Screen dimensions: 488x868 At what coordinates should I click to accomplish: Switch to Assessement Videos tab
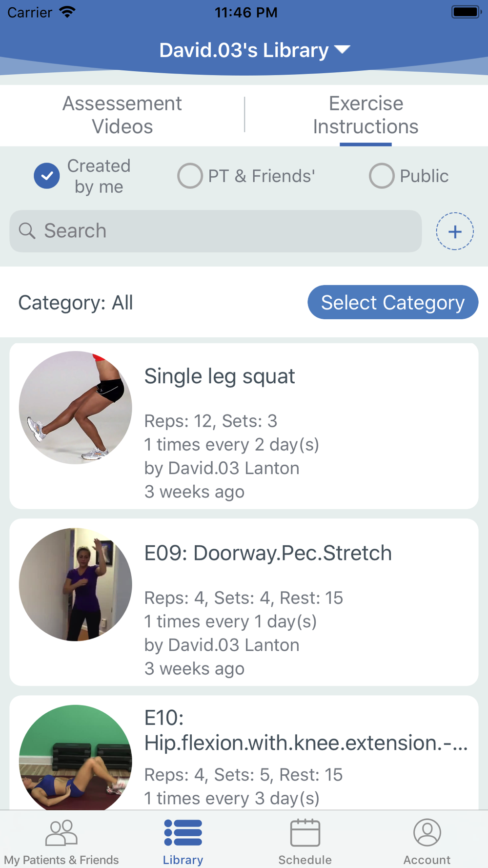(122, 115)
